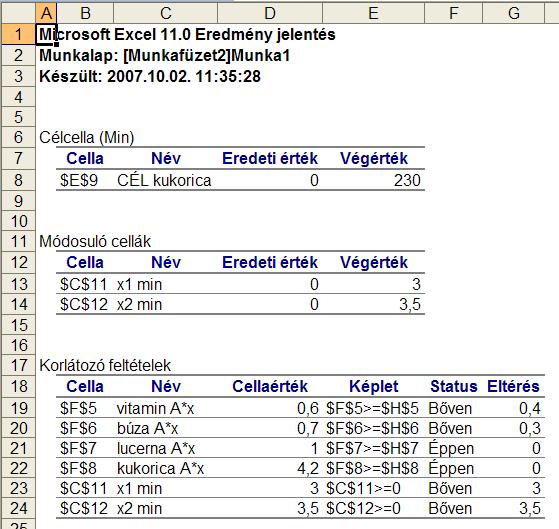
Task: Select column D header
Action: pos(270,14)
